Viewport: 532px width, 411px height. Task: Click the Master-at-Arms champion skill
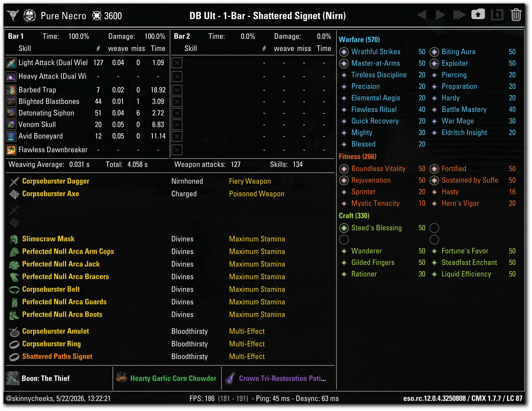point(375,63)
